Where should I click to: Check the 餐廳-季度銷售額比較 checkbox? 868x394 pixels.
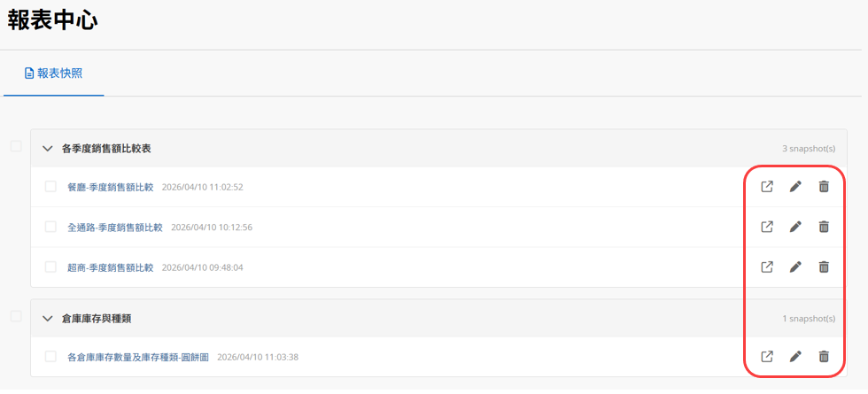50,187
